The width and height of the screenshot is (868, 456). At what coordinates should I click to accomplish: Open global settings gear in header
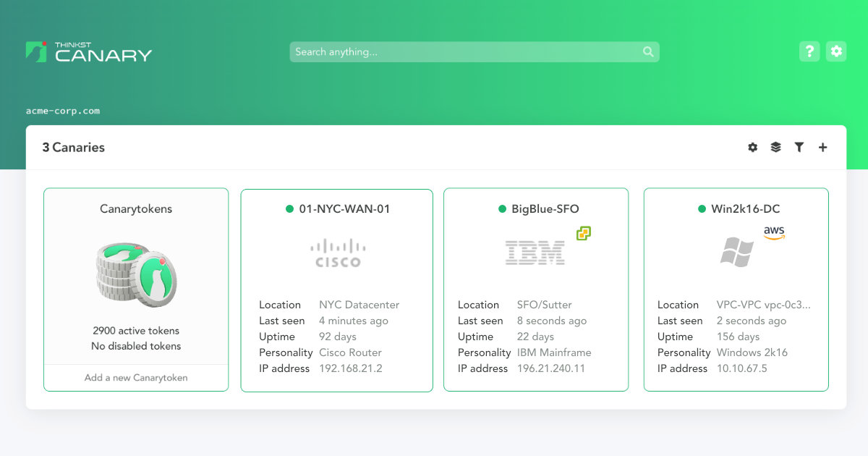click(x=836, y=51)
